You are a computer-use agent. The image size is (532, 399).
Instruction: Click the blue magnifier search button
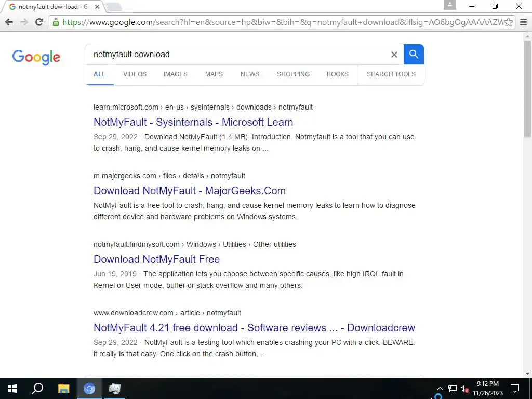click(x=414, y=54)
